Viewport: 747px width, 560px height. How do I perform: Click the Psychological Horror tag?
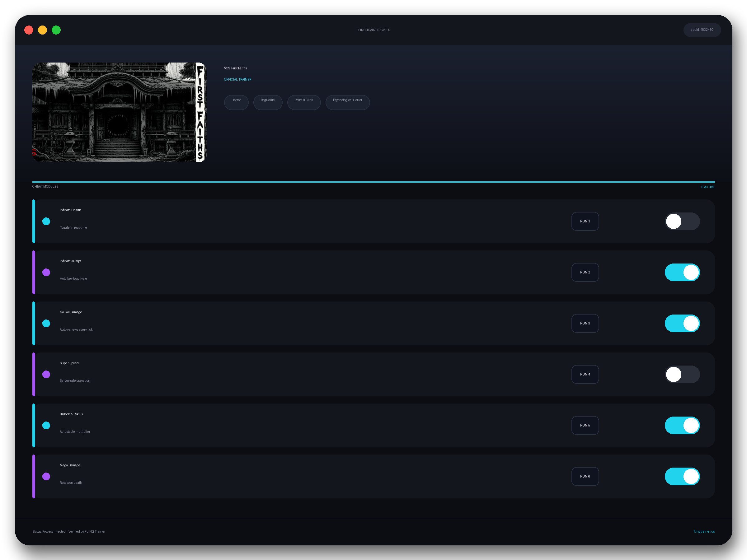347,102
